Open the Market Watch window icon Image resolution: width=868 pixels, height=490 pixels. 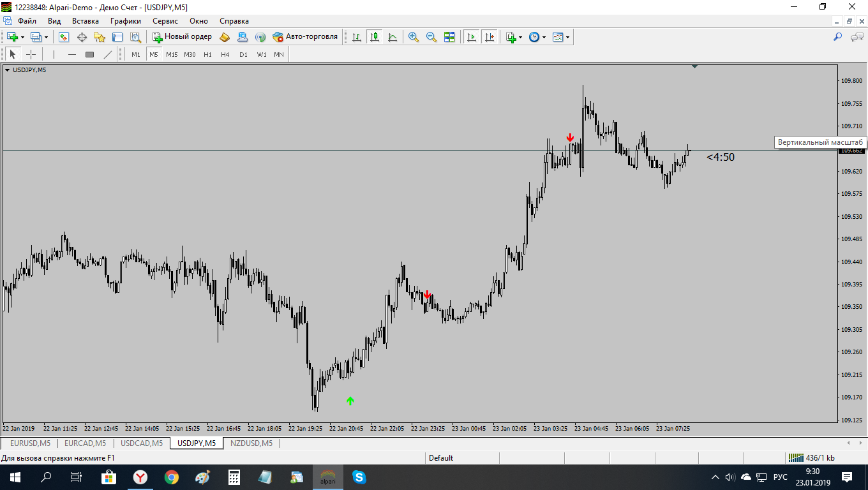[64, 37]
